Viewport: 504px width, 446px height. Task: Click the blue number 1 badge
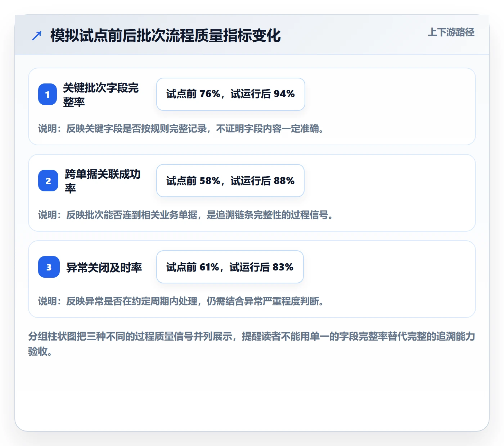point(48,94)
